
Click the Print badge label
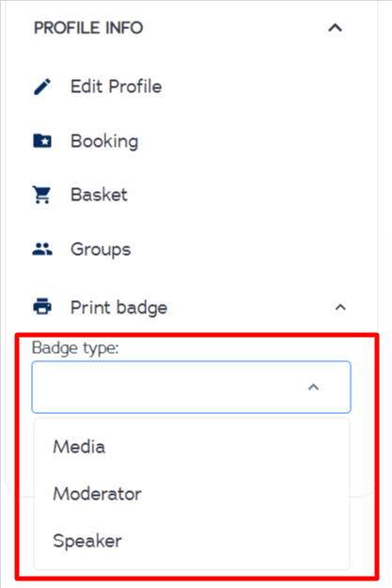(119, 308)
